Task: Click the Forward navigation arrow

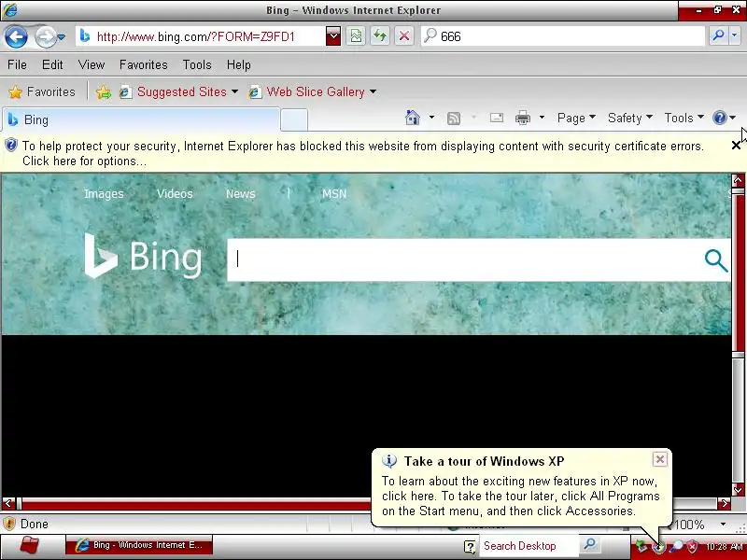Action: click(x=45, y=36)
